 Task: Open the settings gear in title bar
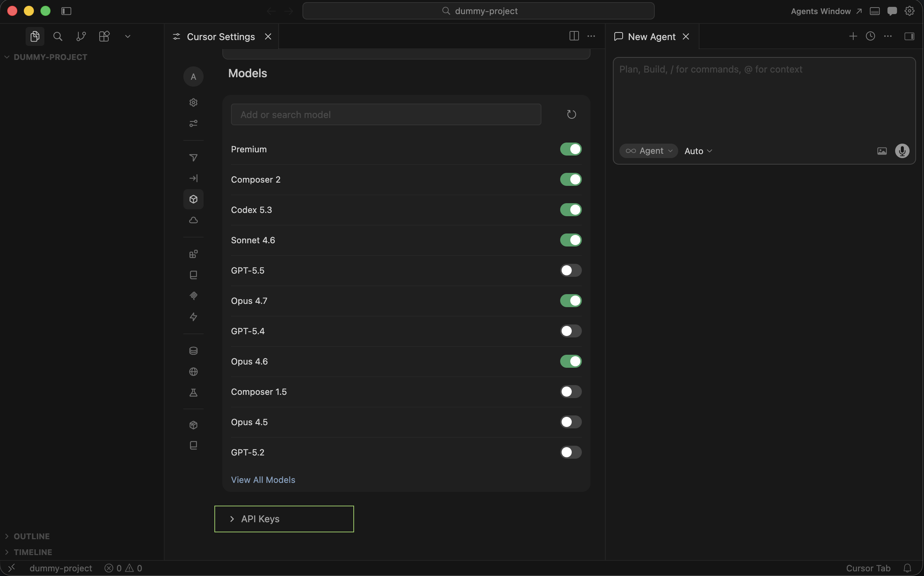[x=909, y=11]
